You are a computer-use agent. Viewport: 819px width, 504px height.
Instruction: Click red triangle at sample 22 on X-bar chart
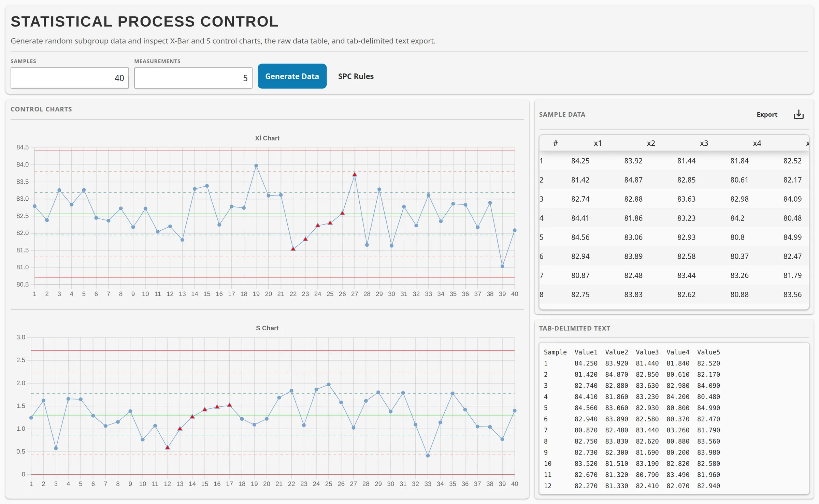tap(293, 249)
